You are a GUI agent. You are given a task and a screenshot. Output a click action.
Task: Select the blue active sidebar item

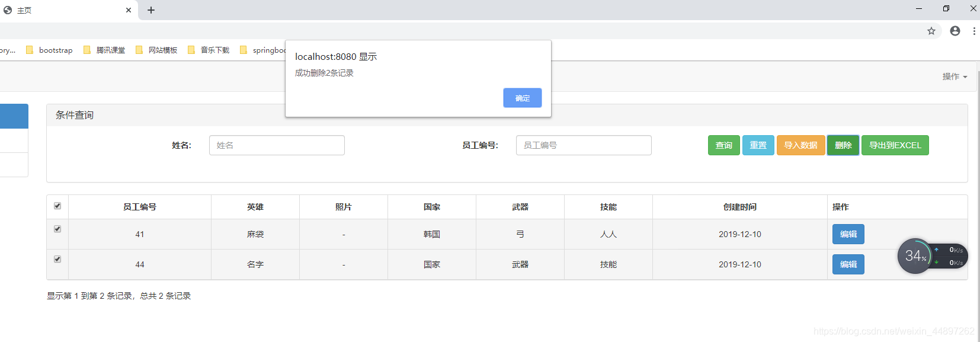click(14, 116)
